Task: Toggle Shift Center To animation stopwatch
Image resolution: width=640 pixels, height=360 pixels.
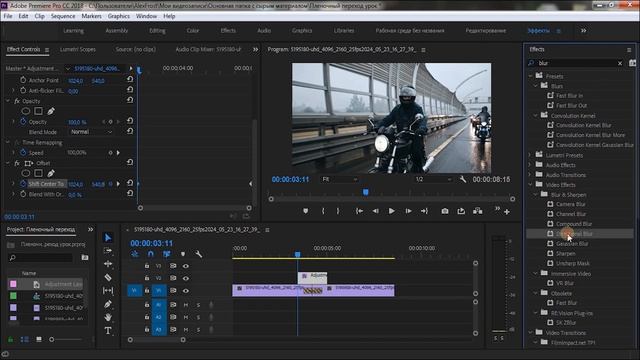Action: click(x=23, y=184)
